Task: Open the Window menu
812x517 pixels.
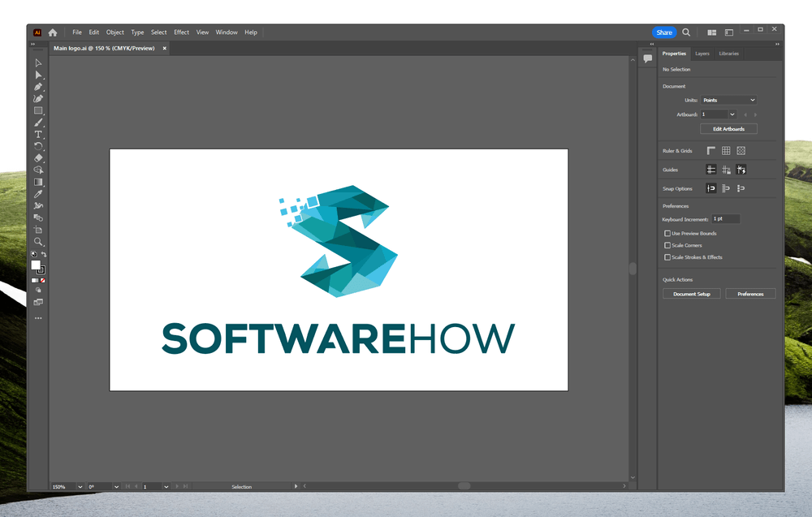Action: pyautogui.click(x=227, y=32)
